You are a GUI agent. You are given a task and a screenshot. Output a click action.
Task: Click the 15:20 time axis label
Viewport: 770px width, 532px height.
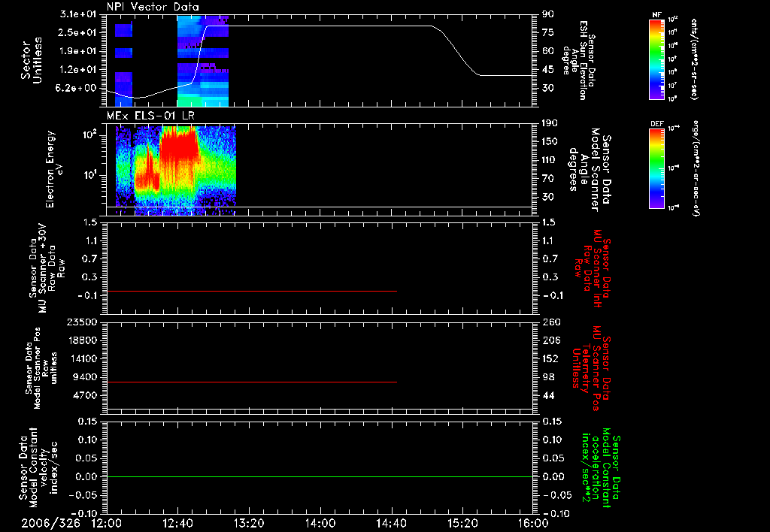click(x=462, y=523)
